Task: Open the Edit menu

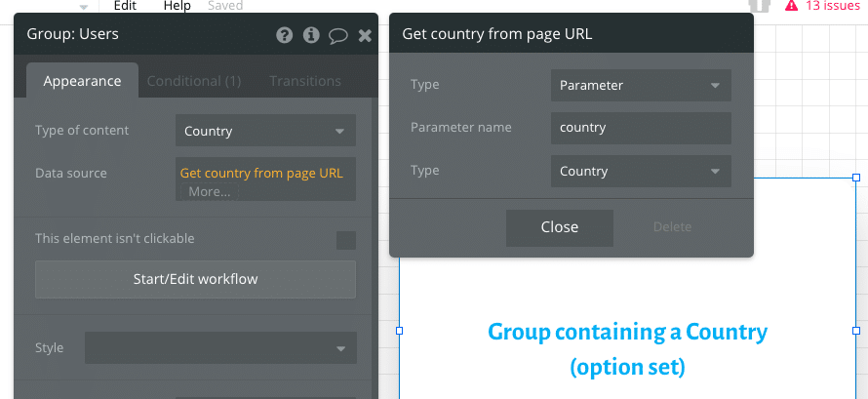Action: point(125,6)
